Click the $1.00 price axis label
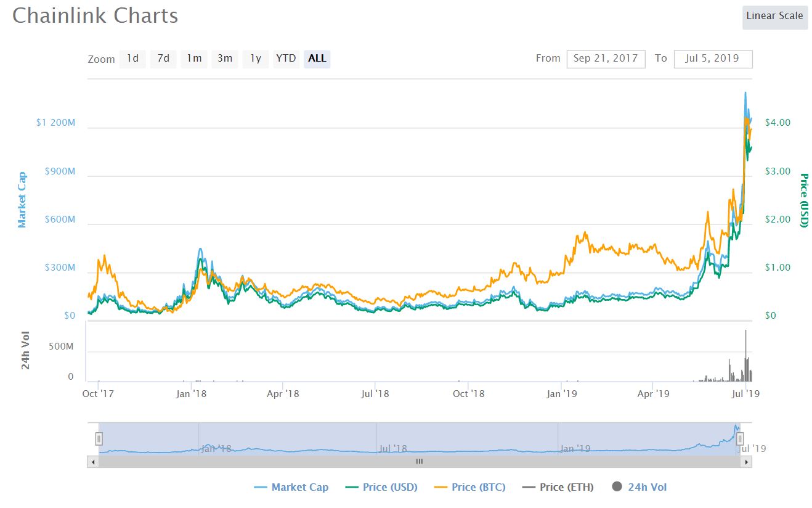 (777, 268)
